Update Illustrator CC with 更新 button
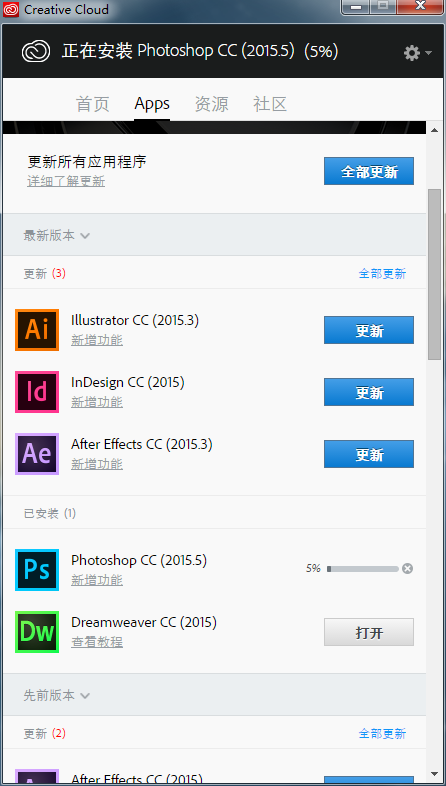 (x=369, y=330)
